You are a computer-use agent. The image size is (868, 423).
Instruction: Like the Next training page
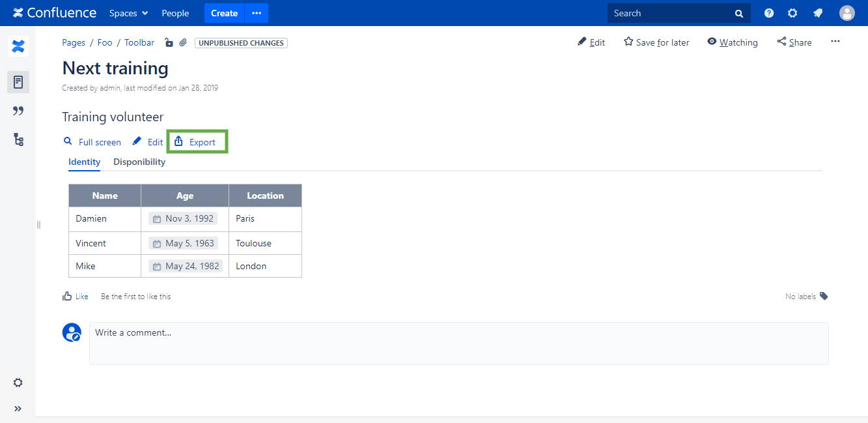point(76,296)
